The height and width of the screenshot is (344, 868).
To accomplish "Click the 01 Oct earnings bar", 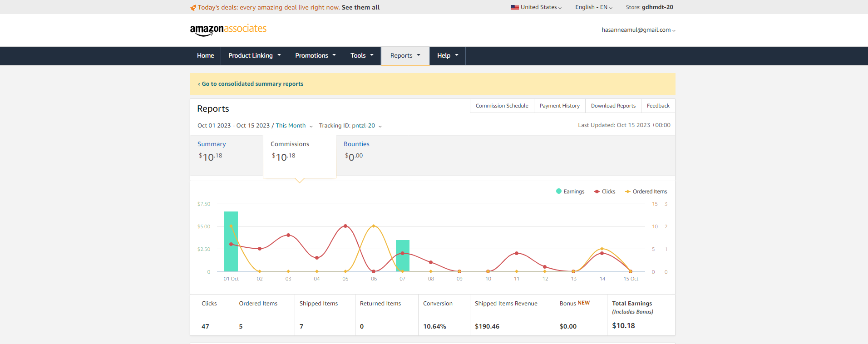I will (x=231, y=241).
